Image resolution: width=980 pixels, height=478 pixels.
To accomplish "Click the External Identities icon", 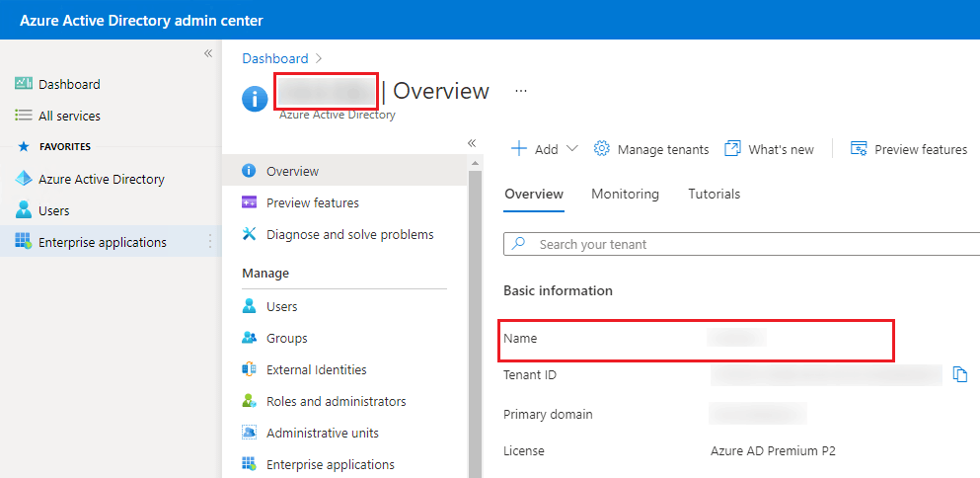I will [x=249, y=369].
